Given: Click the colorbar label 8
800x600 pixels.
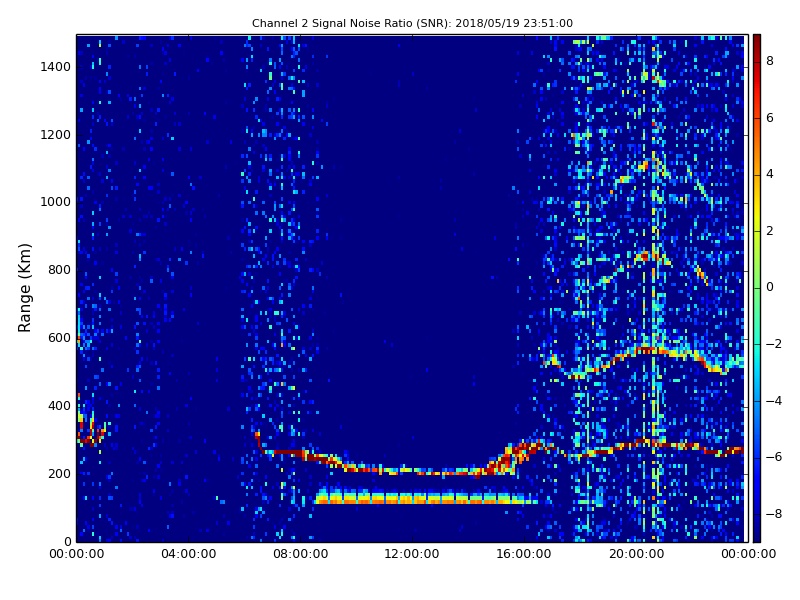Looking at the screenshot, I should [x=770, y=61].
